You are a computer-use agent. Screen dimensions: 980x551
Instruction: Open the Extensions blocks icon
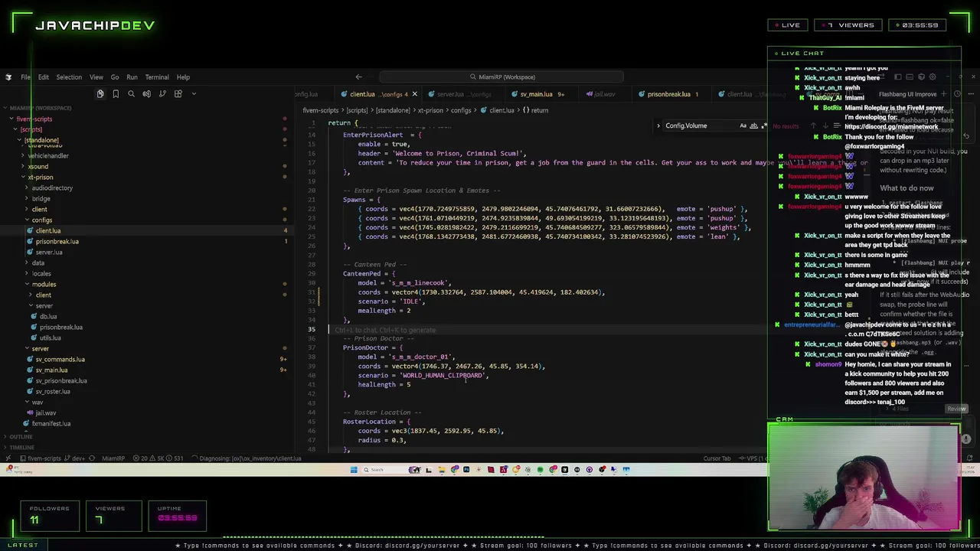[178, 93]
